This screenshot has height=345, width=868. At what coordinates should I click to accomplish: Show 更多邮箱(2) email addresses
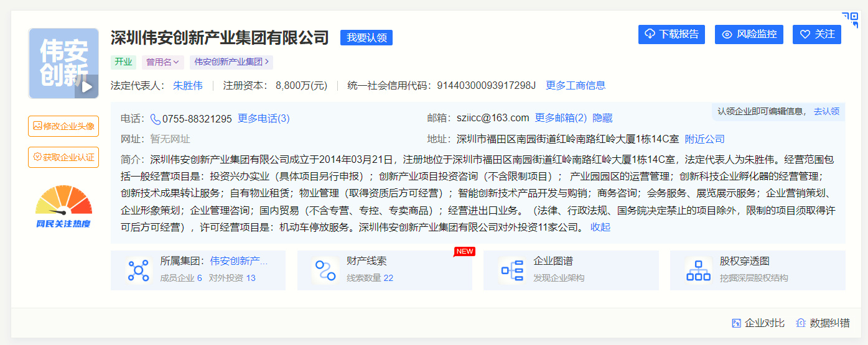561,118
